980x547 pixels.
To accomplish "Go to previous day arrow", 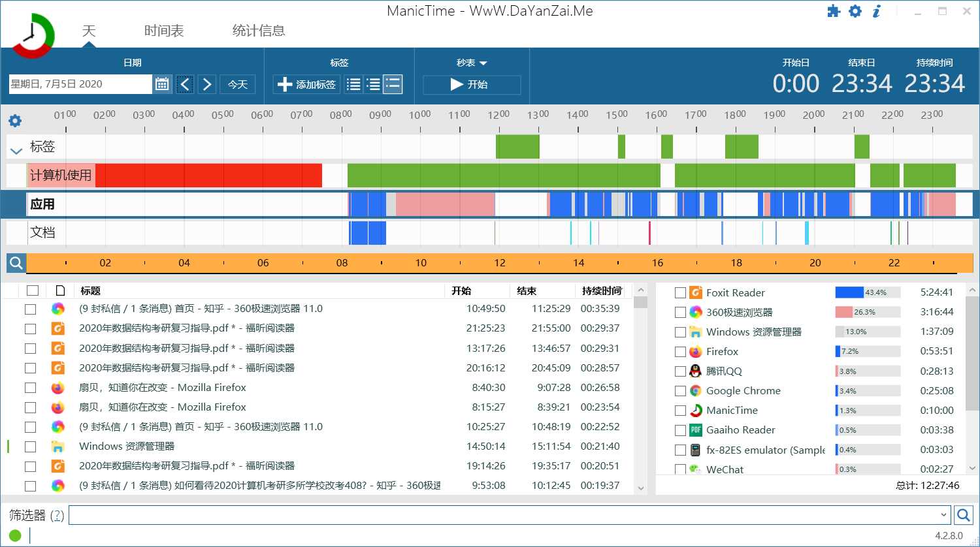I will click(185, 84).
